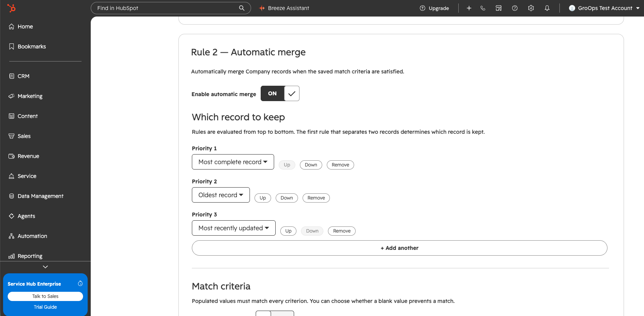Open the notifications bell icon
This screenshot has height=316, width=644.
[547, 8]
